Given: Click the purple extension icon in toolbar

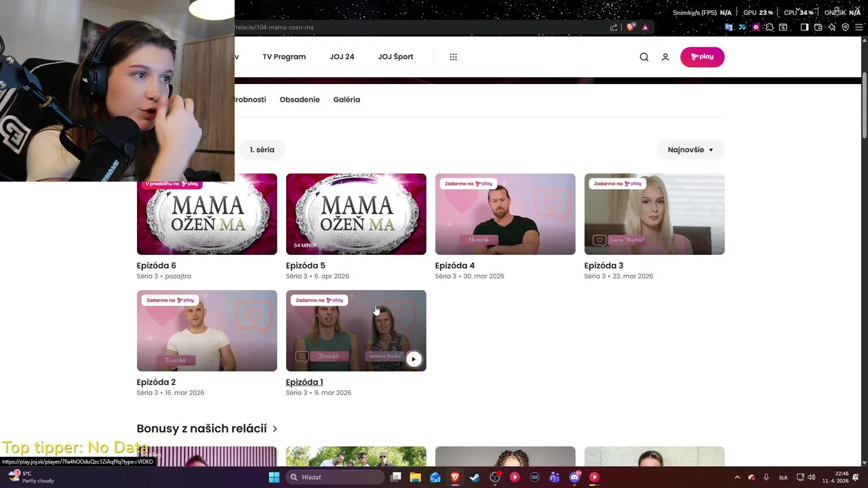Looking at the screenshot, I should click(x=756, y=27).
